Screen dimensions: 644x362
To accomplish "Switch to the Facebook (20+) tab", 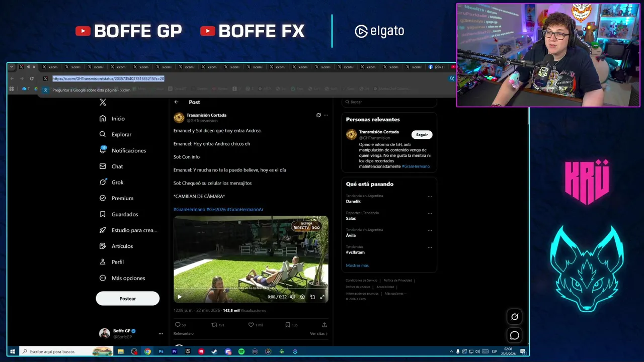I will [x=437, y=67].
